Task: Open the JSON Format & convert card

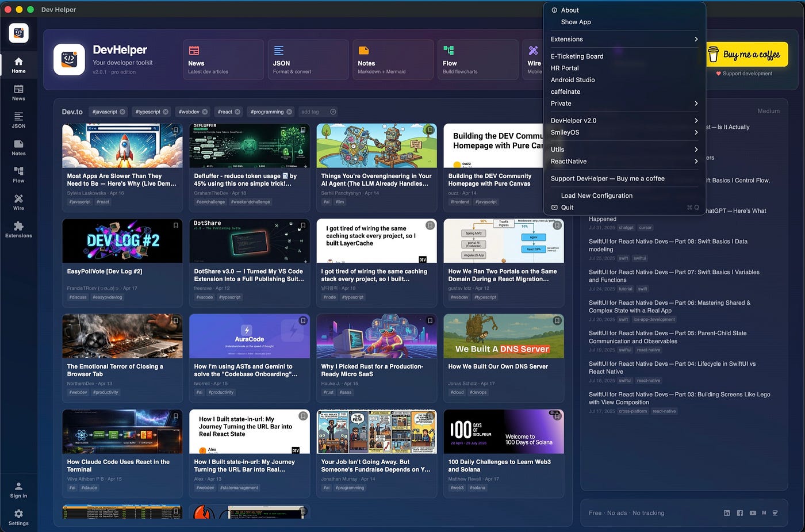Action: [x=308, y=59]
